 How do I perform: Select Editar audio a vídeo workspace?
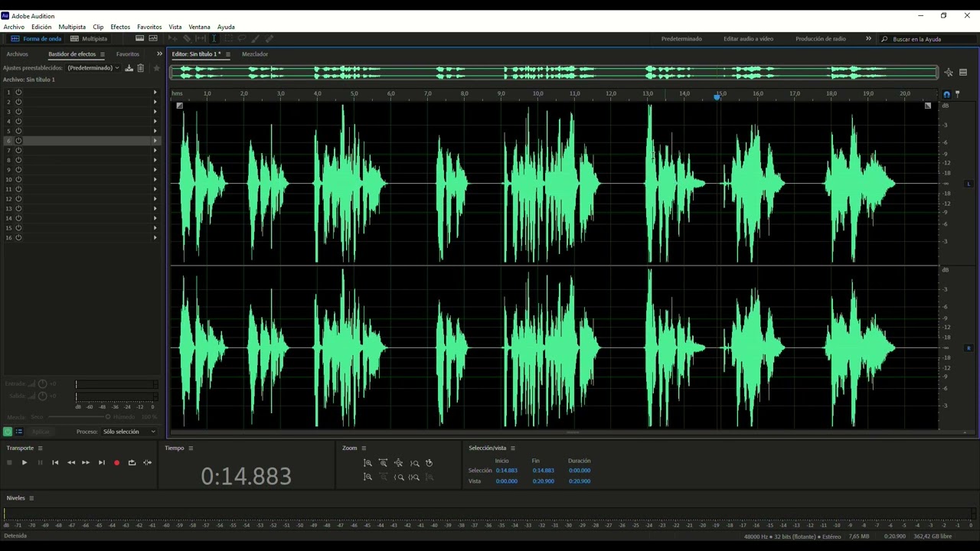pyautogui.click(x=748, y=38)
